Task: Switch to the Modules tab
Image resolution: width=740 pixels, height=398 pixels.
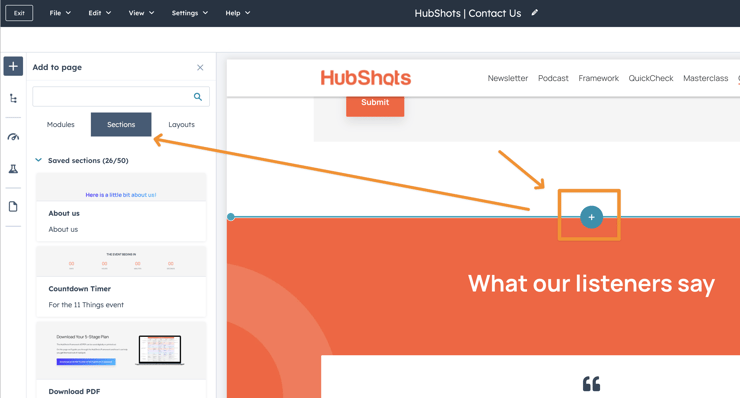Action: [60, 125]
